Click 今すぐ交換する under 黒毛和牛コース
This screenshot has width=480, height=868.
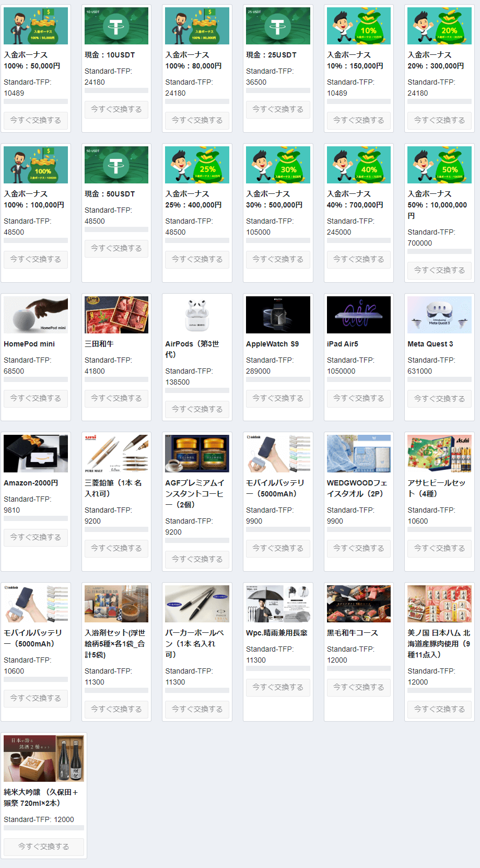tap(359, 687)
